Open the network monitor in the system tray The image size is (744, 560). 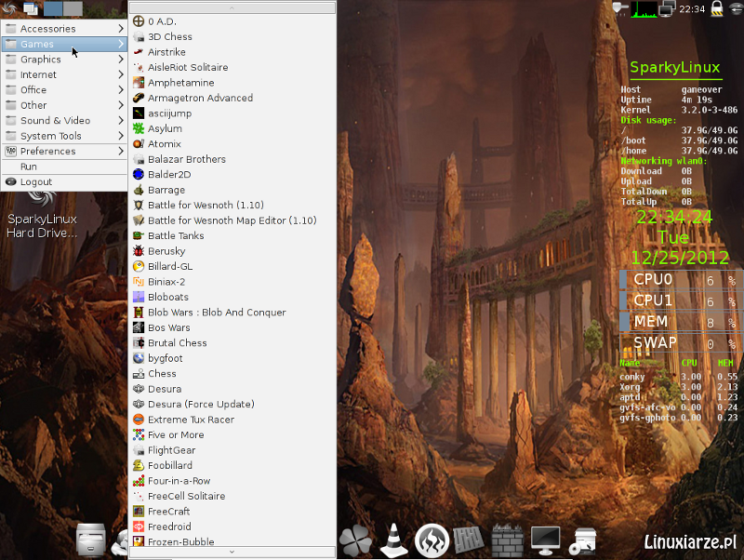click(x=666, y=9)
